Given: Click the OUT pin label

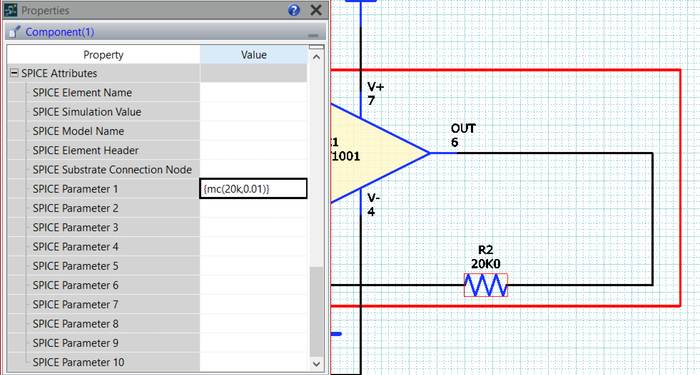Looking at the screenshot, I should (x=463, y=129).
